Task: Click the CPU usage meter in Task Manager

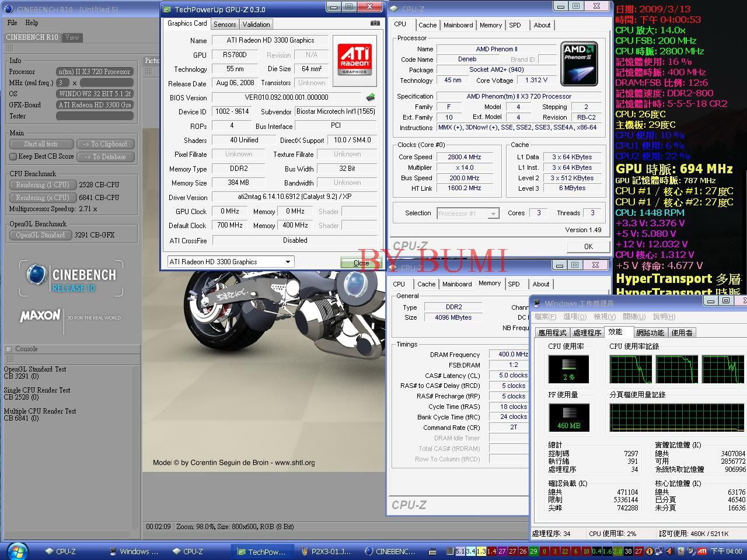Action: click(x=568, y=369)
